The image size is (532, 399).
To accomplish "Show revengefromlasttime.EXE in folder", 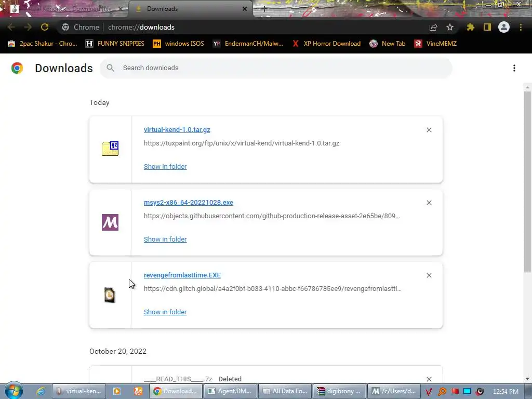I will [165, 312].
